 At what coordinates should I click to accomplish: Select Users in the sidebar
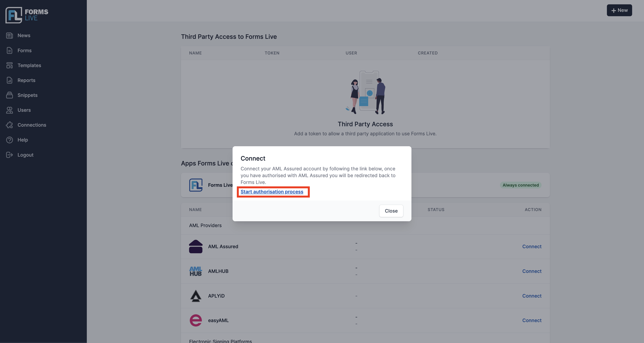pos(24,110)
